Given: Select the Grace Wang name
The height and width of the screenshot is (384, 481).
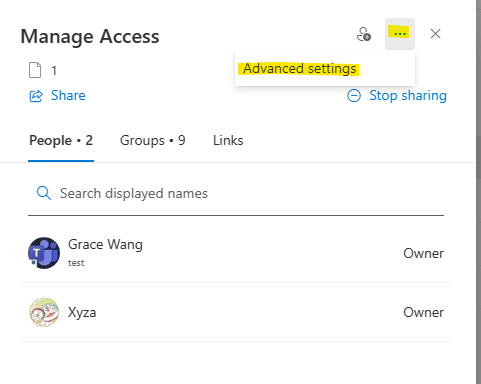Looking at the screenshot, I should (105, 245).
